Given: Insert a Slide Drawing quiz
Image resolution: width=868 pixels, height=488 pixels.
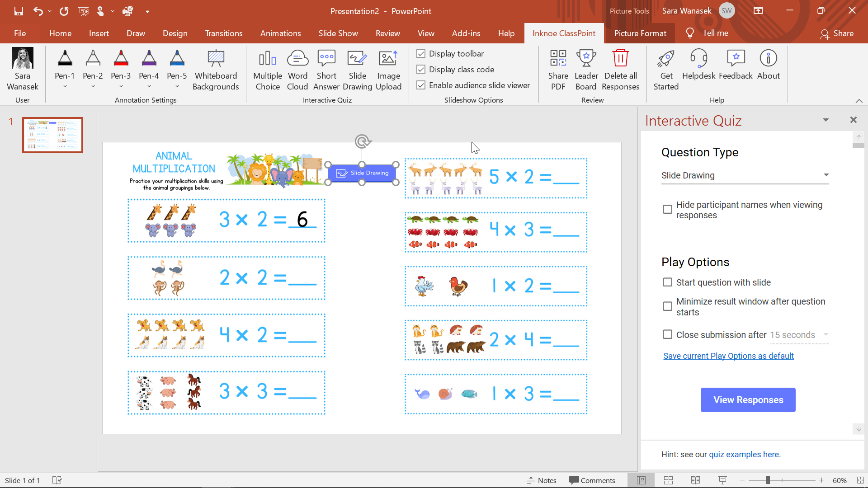Looking at the screenshot, I should point(357,70).
